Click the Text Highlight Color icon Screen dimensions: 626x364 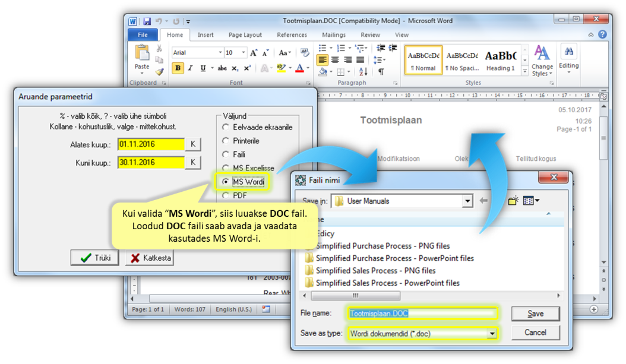pyautogui.click(x=281, y=68)
